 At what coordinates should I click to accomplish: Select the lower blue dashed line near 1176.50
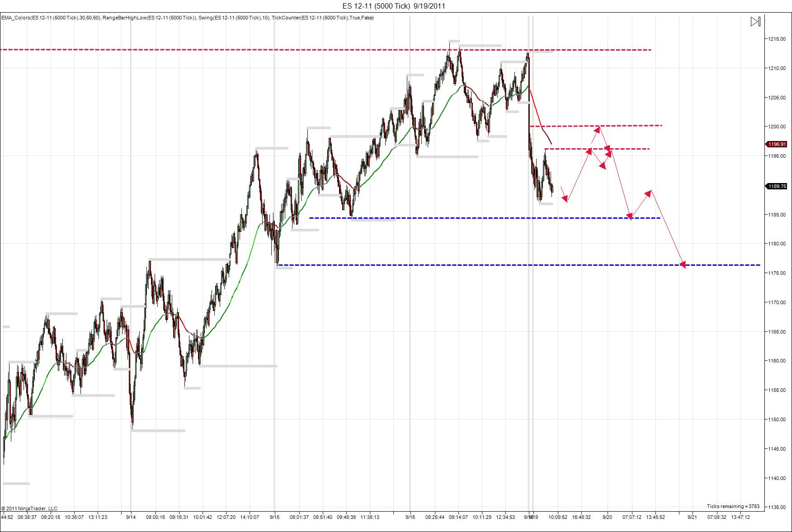pyautogui.click(x=519, y=265)
